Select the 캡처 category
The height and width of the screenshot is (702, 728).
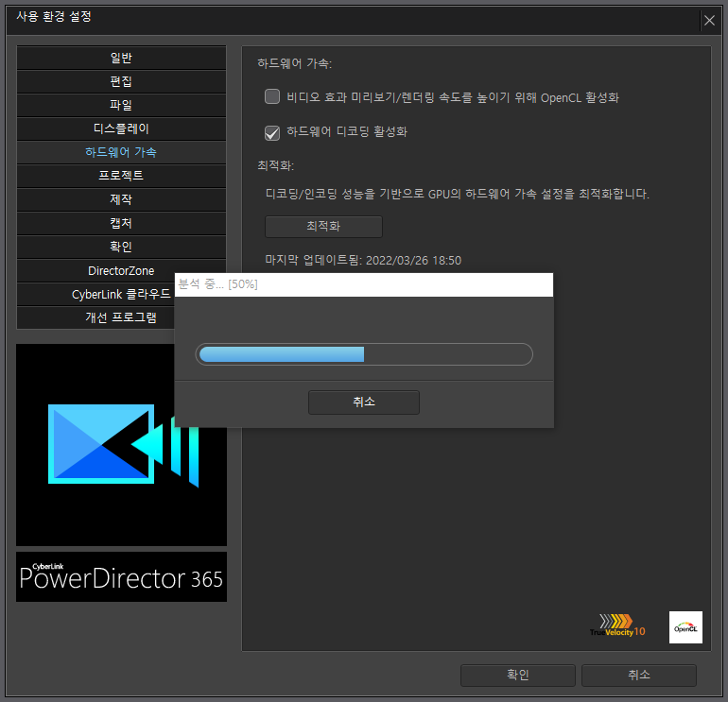click(121, 223)
